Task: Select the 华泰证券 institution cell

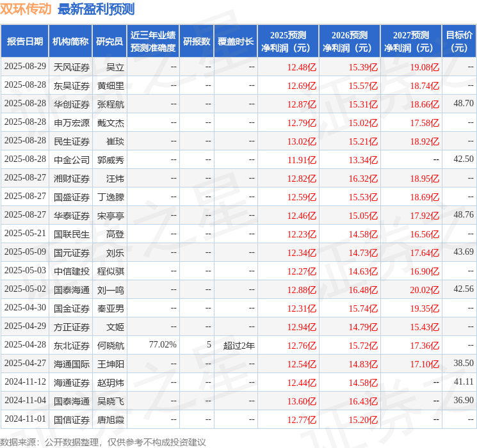Action: click(x=72, y=216)
